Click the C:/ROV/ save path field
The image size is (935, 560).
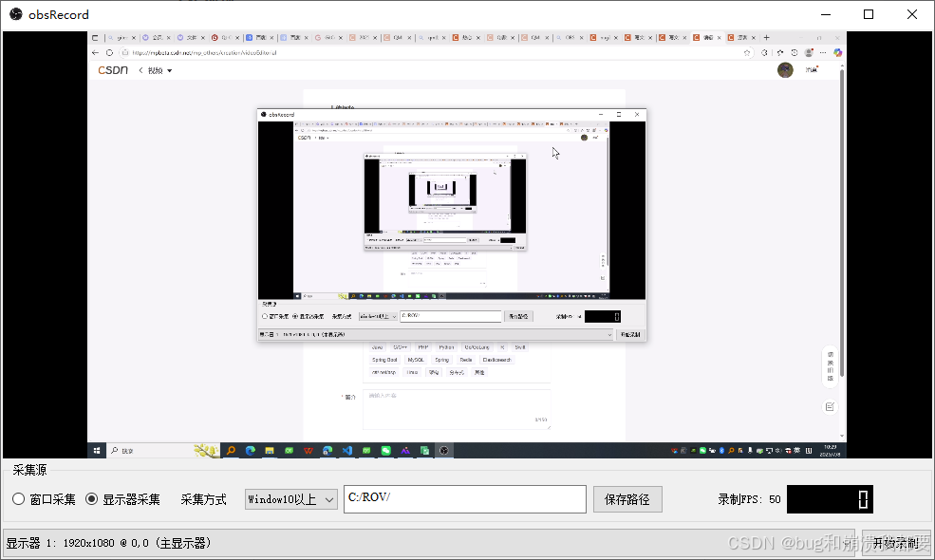464,498
